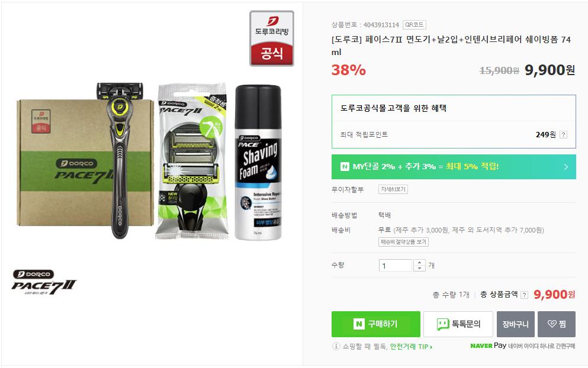This screenshot has width=588, height=368.
Task: Click the 구매하기 purchase button
Action: tap(376, 324)
